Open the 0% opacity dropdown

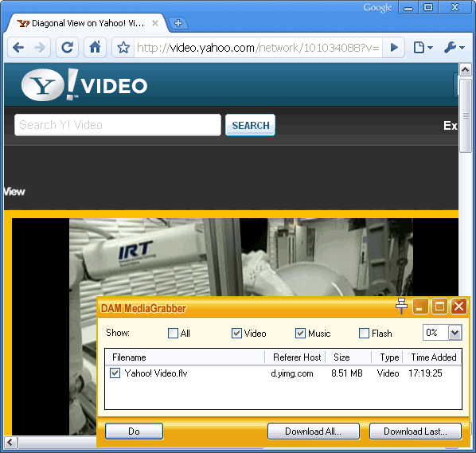(x=455, y=333)
